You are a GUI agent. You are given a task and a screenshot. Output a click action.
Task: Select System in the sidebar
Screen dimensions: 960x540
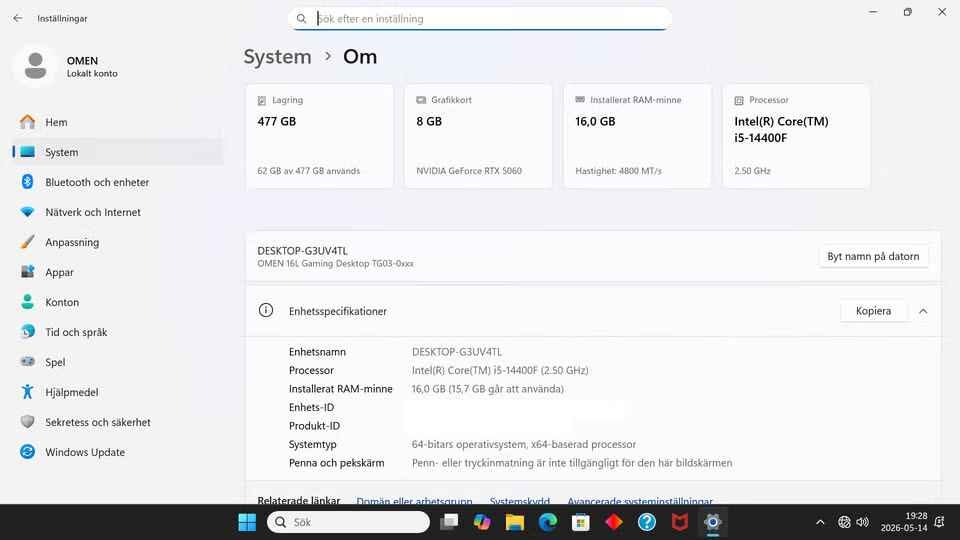pos(116,152)
